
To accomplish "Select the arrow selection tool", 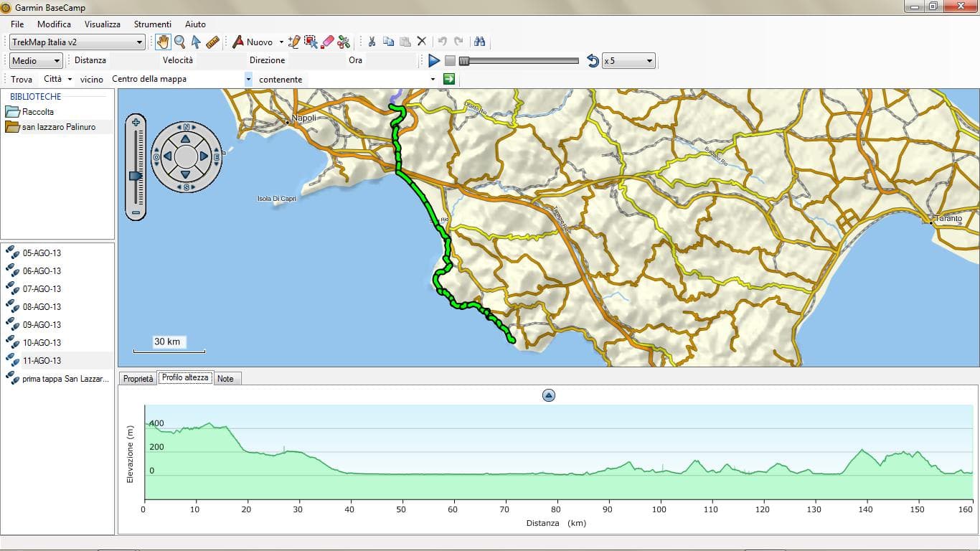I will pyautogui.click(x=196, y=42).
